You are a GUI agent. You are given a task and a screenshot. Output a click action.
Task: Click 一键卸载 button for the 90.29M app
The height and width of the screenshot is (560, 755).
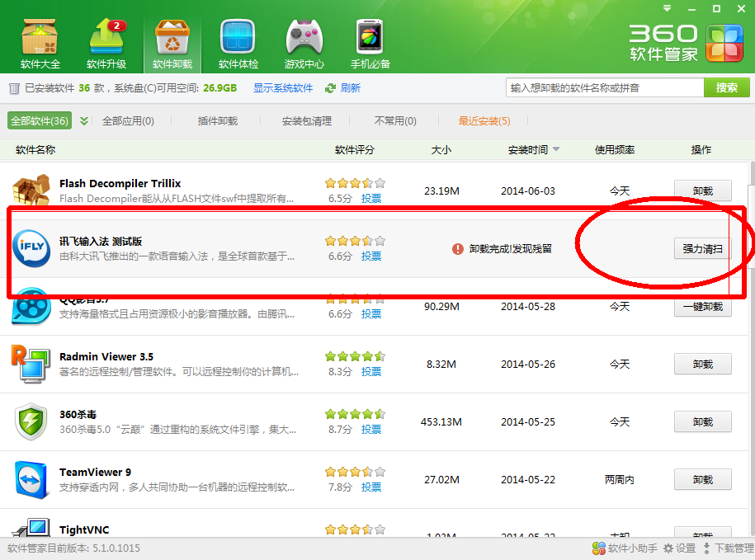click(x=702, y=307)
